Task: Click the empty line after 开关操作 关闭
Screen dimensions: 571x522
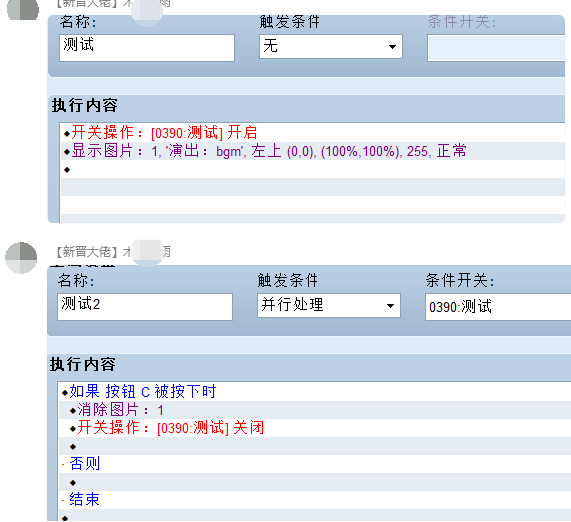Action: pos(315,446)
